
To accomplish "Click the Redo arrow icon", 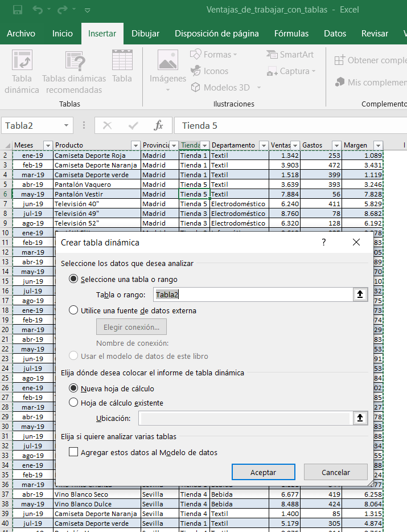I will point(63,10).
